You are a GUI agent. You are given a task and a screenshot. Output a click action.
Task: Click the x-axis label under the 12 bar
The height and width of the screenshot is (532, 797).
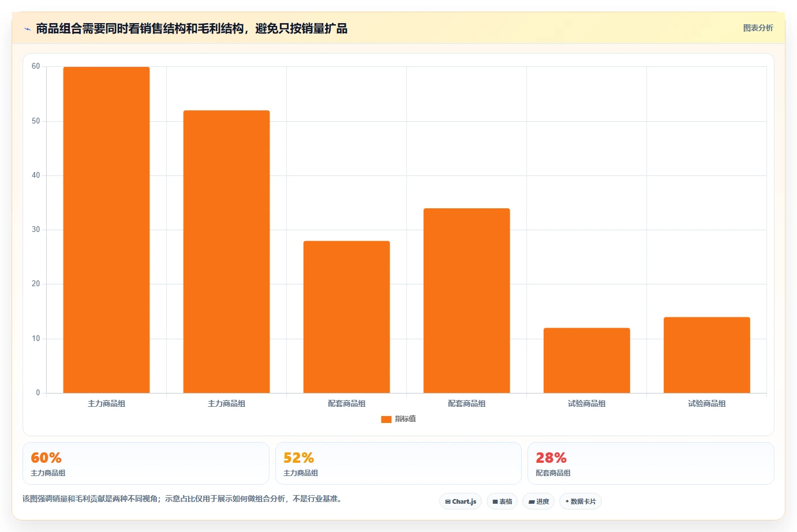[x=586, y=403]
